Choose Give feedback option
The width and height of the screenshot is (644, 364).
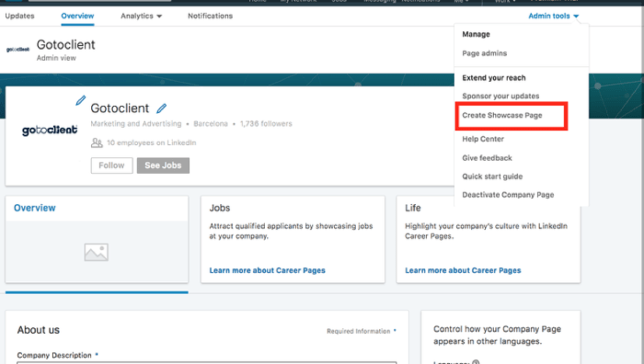click(487, 158)
